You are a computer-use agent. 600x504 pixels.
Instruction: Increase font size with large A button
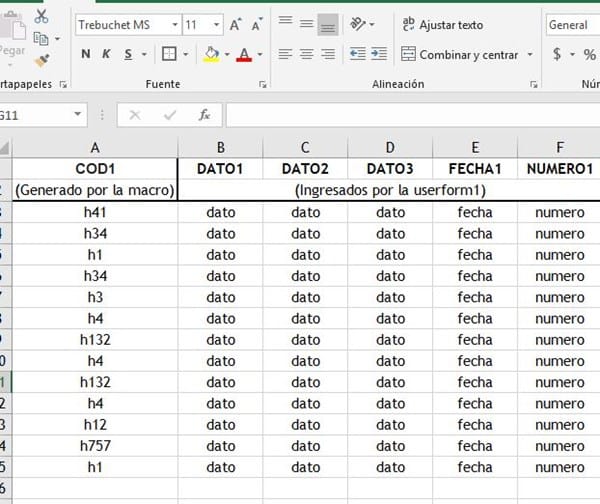[x=235, y=24]
